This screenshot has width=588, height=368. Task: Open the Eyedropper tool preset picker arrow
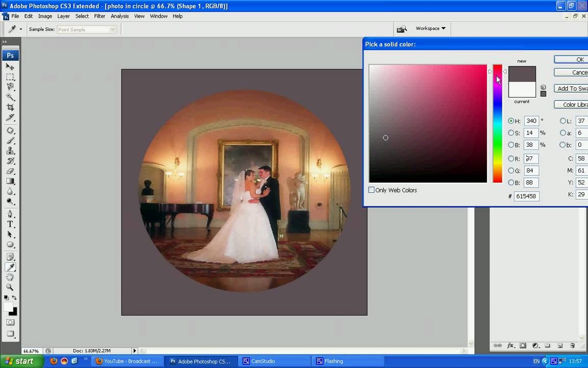click(x=21, y=30)
